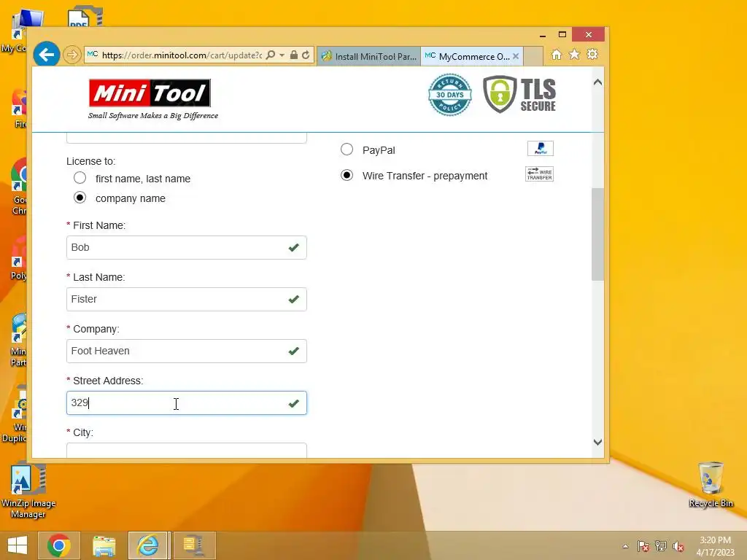This screenshot has height=560, width=747.
Task: Click the browser forward arrow button
Action: coord(72,55)
